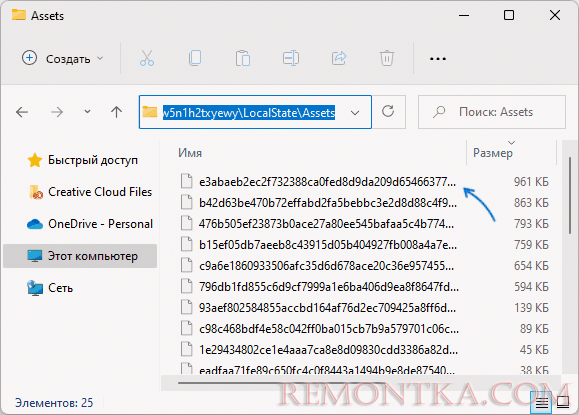Screen dimensions: 579x415
Task: Click the 139 КБ size cell
Action: (x=531, y=308)
